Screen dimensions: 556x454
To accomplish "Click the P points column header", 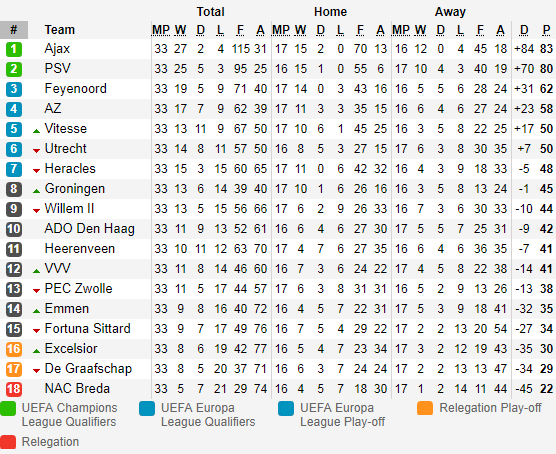I will click(546, 30).
